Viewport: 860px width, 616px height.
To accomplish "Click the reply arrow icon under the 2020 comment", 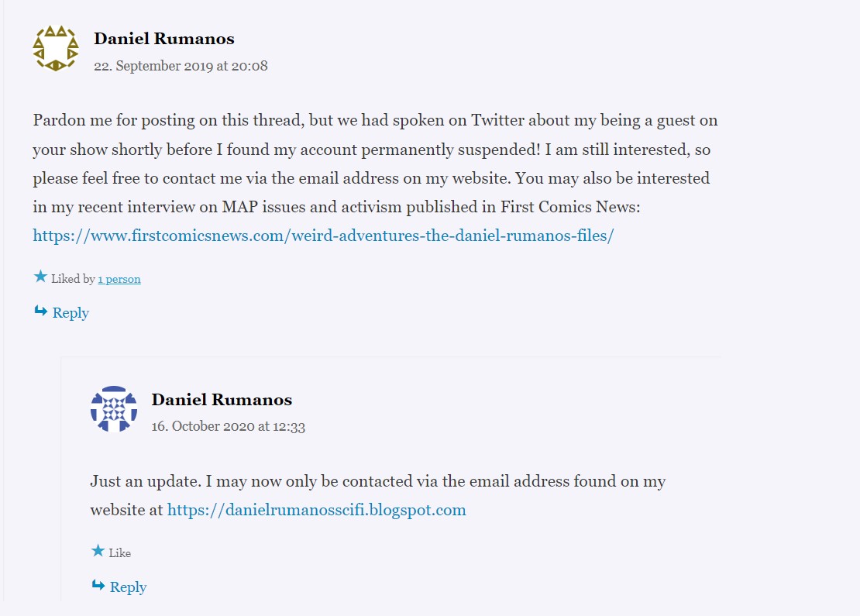I will 98,585.
